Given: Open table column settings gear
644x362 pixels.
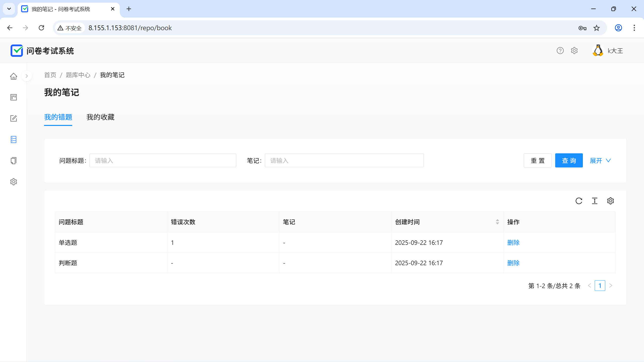Looking at the screenshot, I should point(611,201).
